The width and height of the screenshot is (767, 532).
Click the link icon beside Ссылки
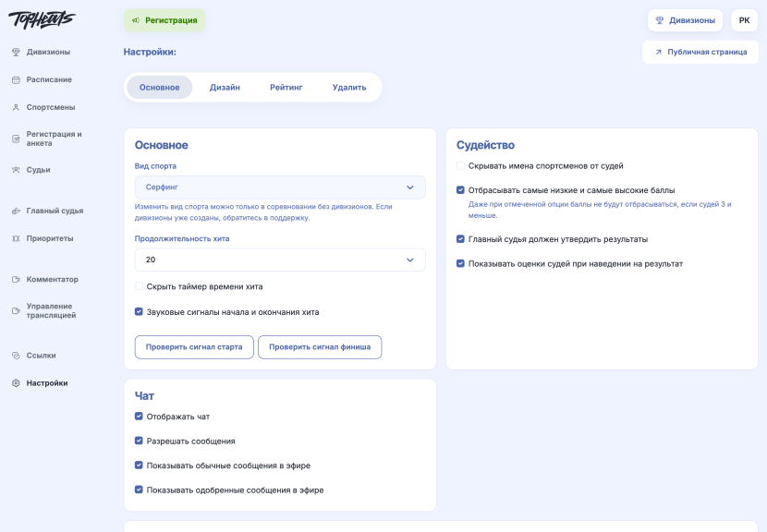point(16,356)
